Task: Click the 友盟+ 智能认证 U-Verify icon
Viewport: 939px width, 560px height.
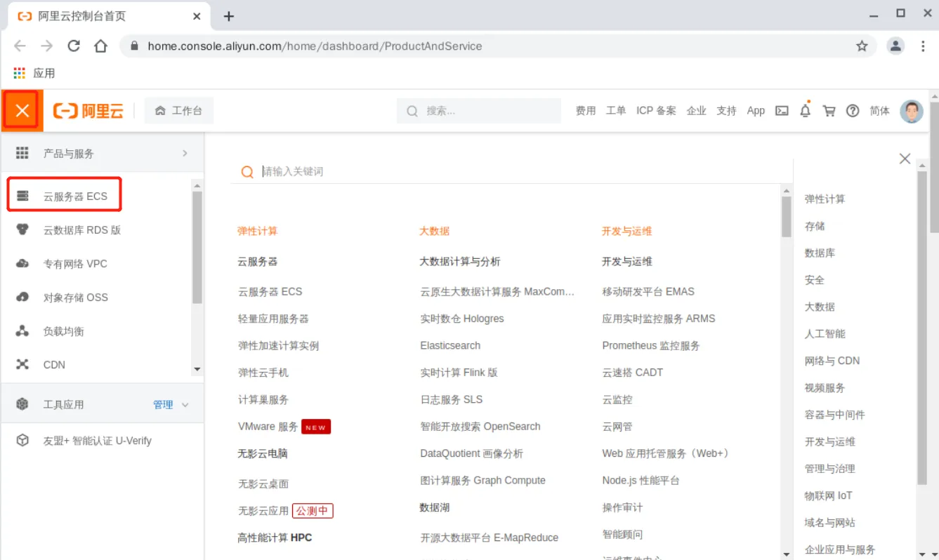Action: (22, 441)
